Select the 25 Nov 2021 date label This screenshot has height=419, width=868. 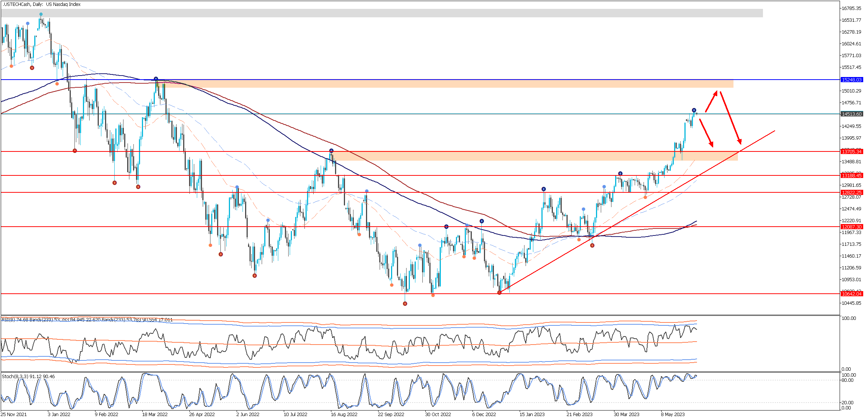pyautogui.click(x=14, y=414)
